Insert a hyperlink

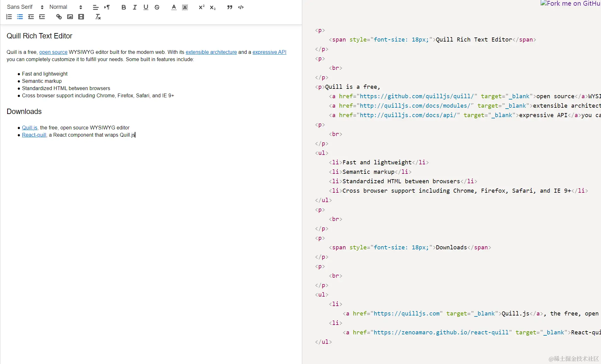tap(59, 17)
